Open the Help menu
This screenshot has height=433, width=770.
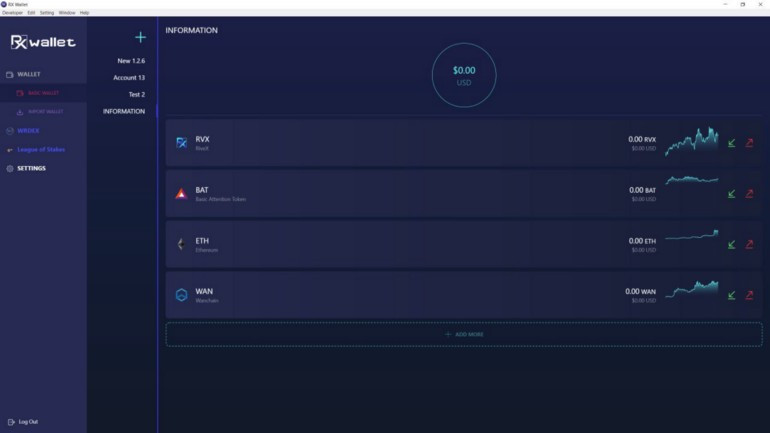click(84, 13)
